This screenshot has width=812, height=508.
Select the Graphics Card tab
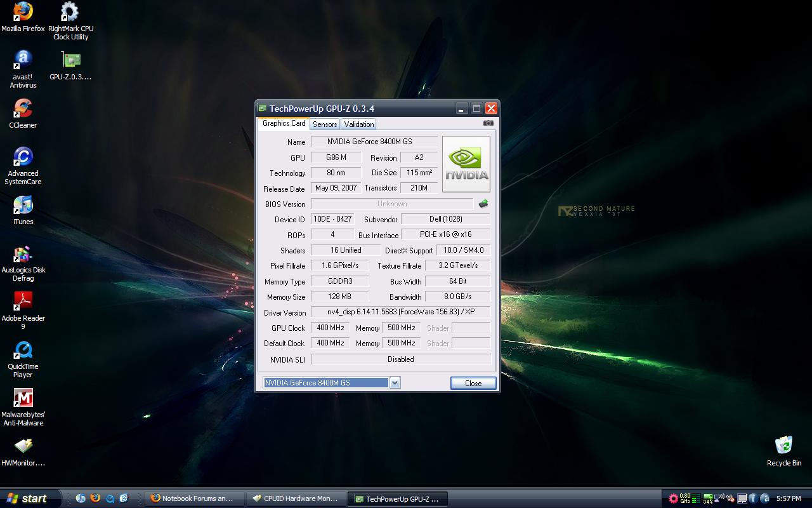point(284,123)
